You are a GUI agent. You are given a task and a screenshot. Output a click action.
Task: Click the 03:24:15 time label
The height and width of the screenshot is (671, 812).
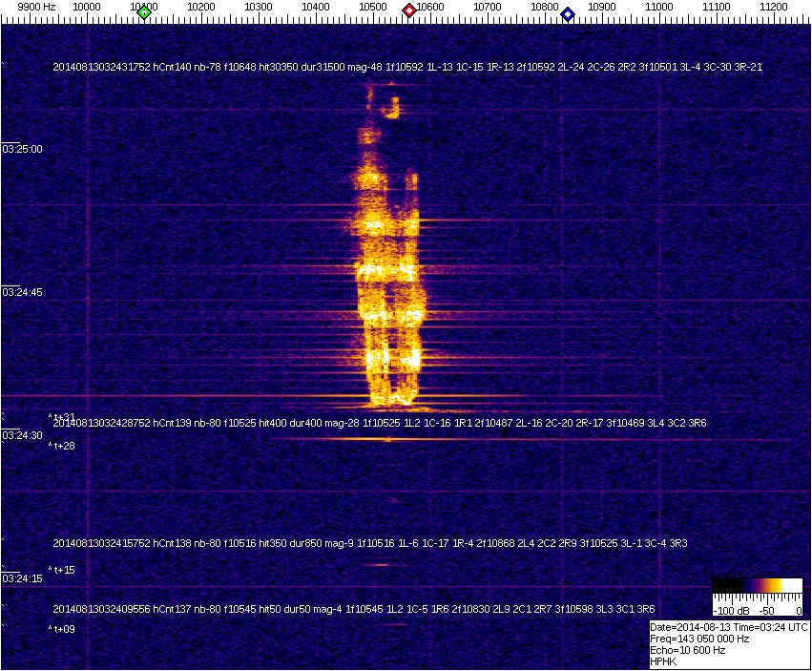(22, 578)
